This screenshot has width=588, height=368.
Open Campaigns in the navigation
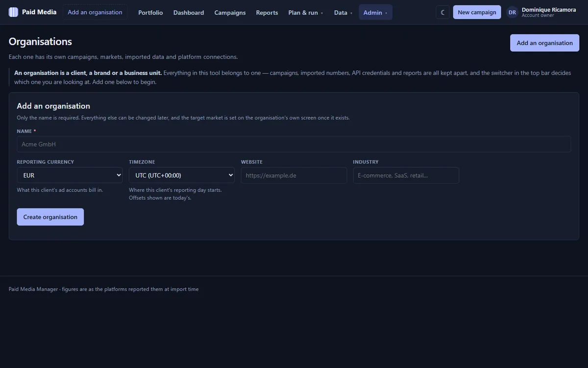[230, 12]
